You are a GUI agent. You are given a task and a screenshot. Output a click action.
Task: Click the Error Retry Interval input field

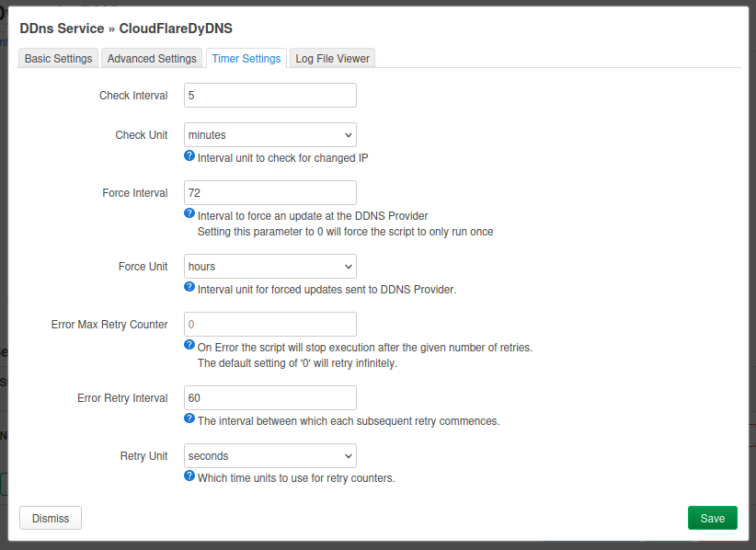(x=269, y=397)
